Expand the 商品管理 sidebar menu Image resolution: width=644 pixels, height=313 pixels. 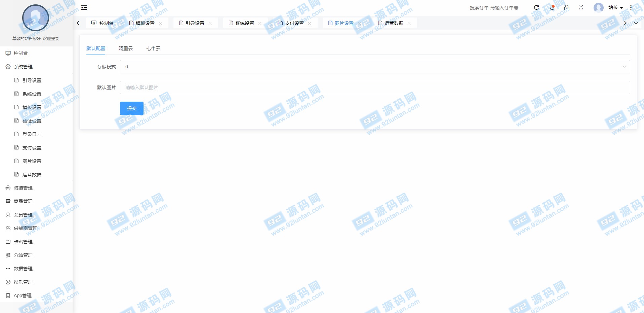(36, 201)
